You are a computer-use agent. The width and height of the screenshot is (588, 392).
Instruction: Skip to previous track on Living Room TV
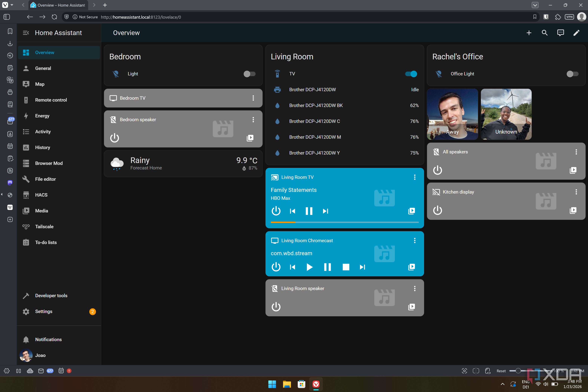[292, 211]
